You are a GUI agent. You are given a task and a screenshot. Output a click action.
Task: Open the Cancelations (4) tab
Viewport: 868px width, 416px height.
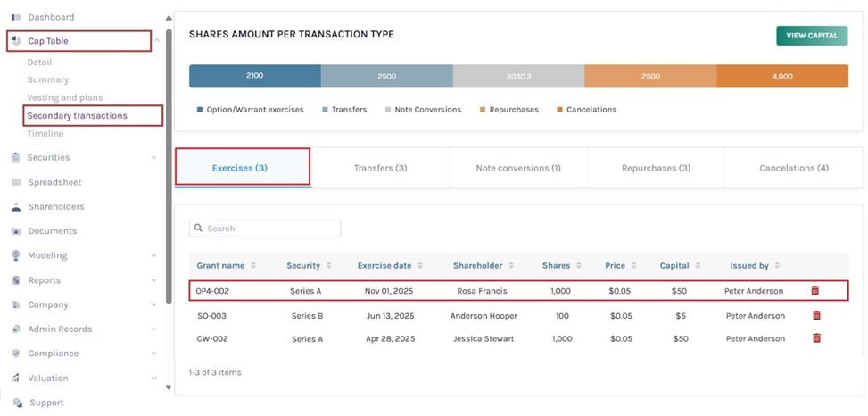[793, 168]
